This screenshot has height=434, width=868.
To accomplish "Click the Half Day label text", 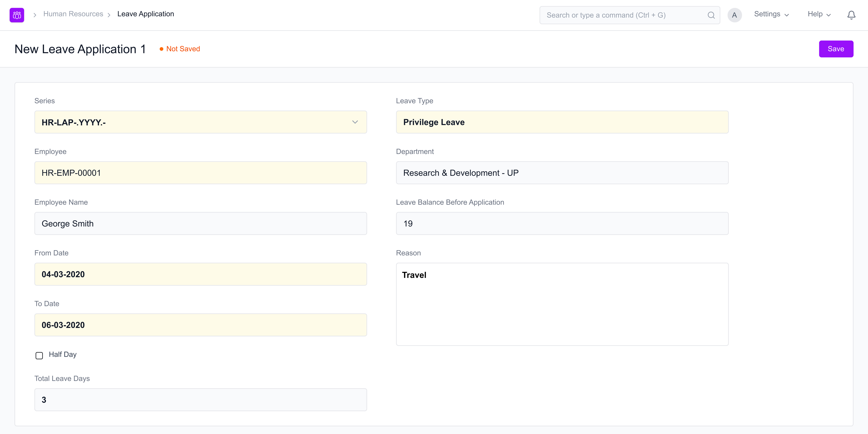I will pos(63,354).
